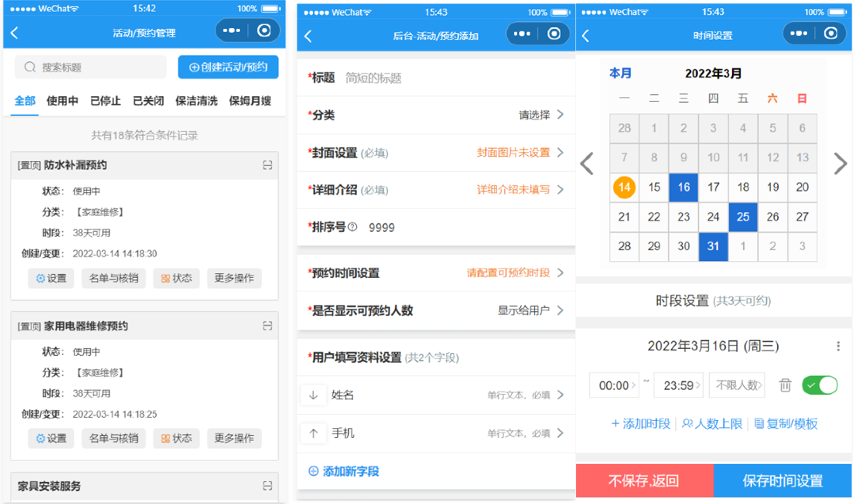The image size is (868, 504).
Task: Jump to 本月 in calendar
Action: (620, 73)
